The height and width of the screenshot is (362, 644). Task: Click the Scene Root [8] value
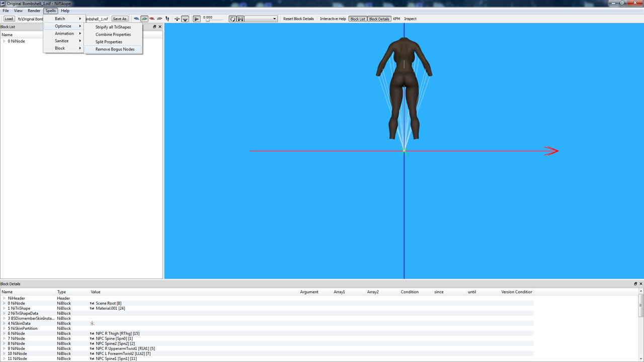tap(108, 303)
